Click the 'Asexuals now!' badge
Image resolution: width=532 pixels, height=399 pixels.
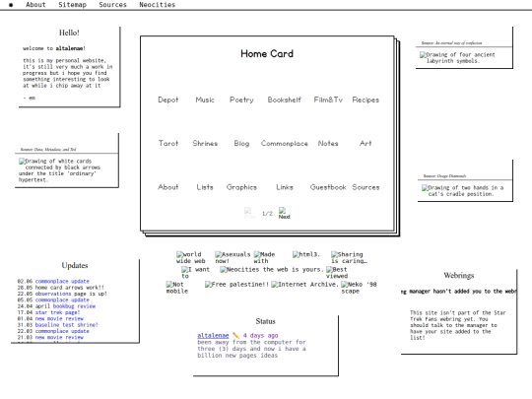pyautogui.click(x=233, y=257)
